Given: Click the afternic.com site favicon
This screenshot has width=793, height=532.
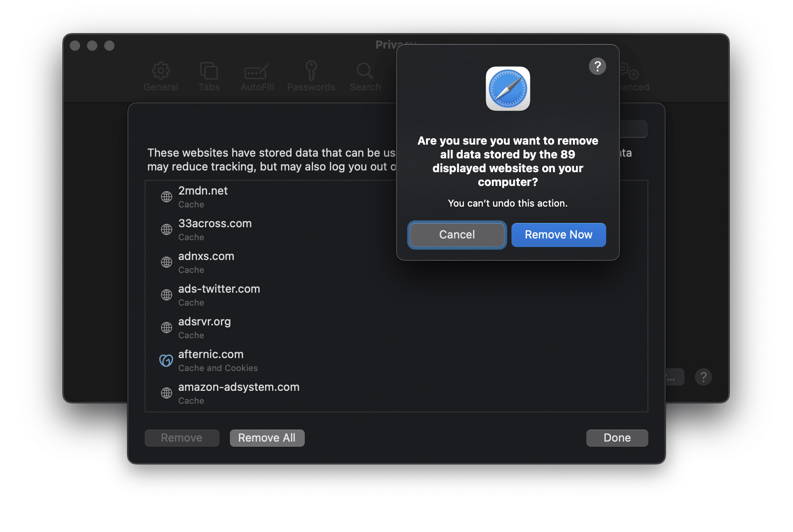Looking at the screenshot, I should [166, 360].
